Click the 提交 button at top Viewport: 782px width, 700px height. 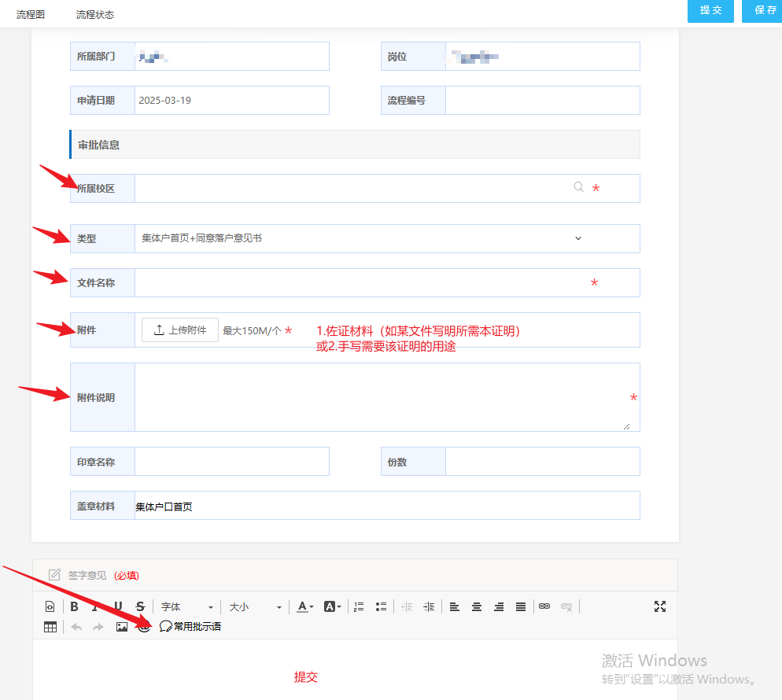click(710, 11)
